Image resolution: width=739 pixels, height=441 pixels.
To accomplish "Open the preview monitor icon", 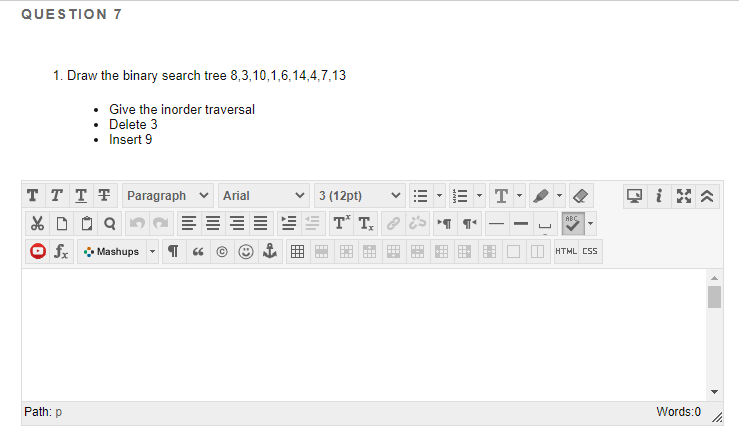I will 634,196.
